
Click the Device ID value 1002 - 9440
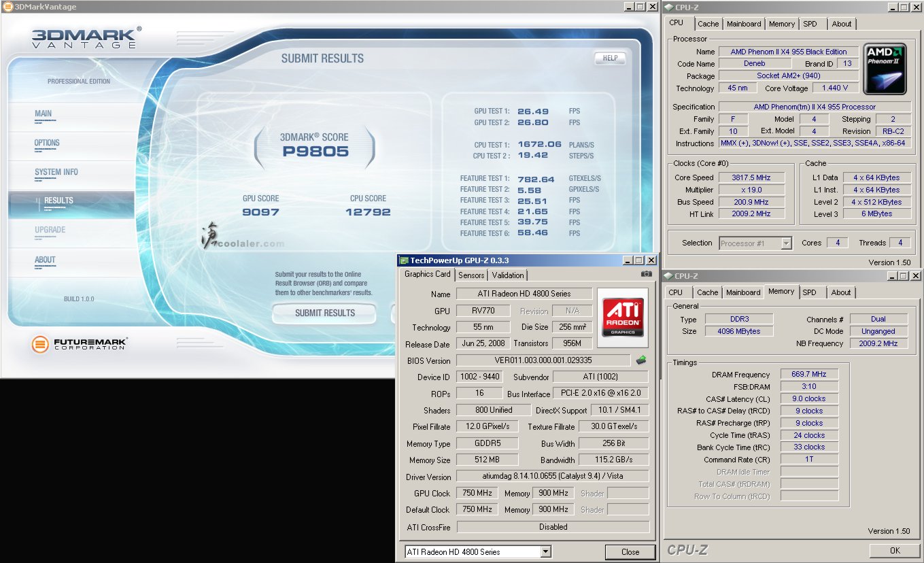pyautogui.click(x=480, y=377)
